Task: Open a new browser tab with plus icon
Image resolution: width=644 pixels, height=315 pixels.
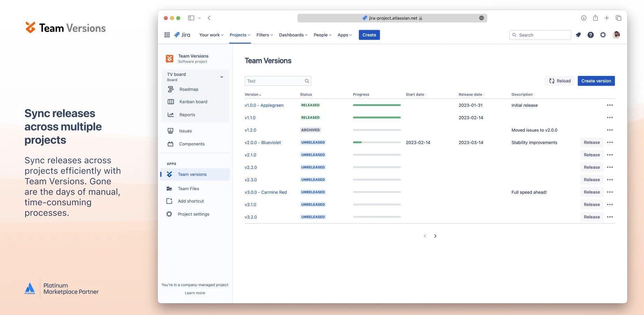Action: point(607,18)
